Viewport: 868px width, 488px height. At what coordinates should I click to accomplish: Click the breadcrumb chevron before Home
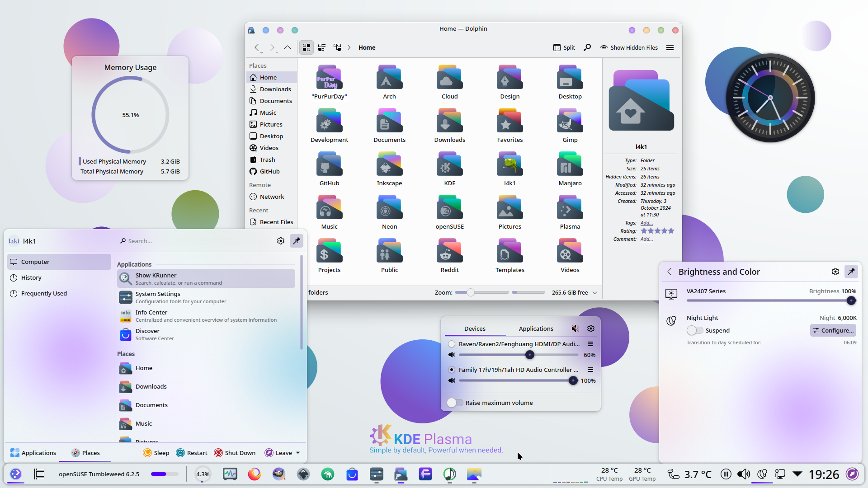349,47
